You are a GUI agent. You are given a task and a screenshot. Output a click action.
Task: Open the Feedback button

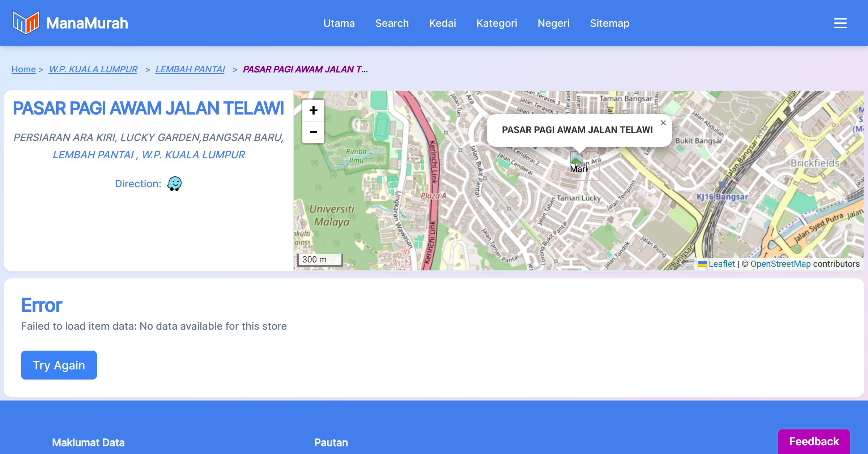click(x=814, y=441)
